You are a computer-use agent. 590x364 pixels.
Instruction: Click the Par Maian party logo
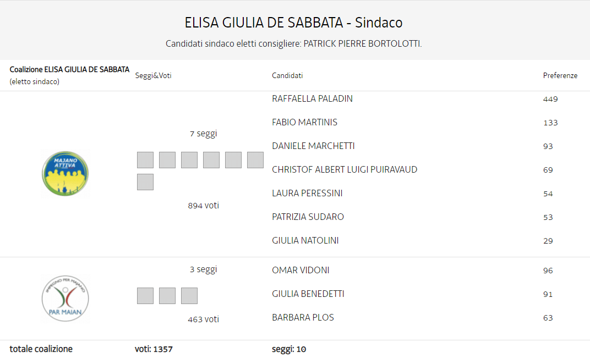(65, 299)
